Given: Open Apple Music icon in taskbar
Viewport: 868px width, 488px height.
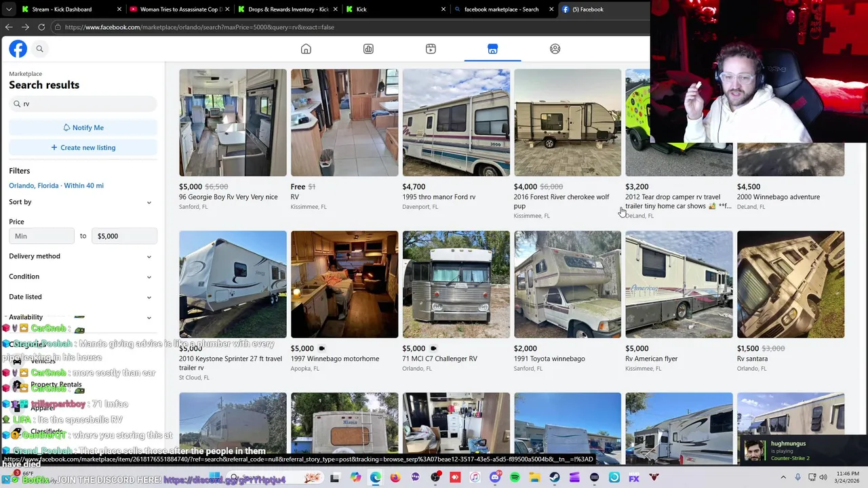Looking at the screenshot, I should (475, 478).
